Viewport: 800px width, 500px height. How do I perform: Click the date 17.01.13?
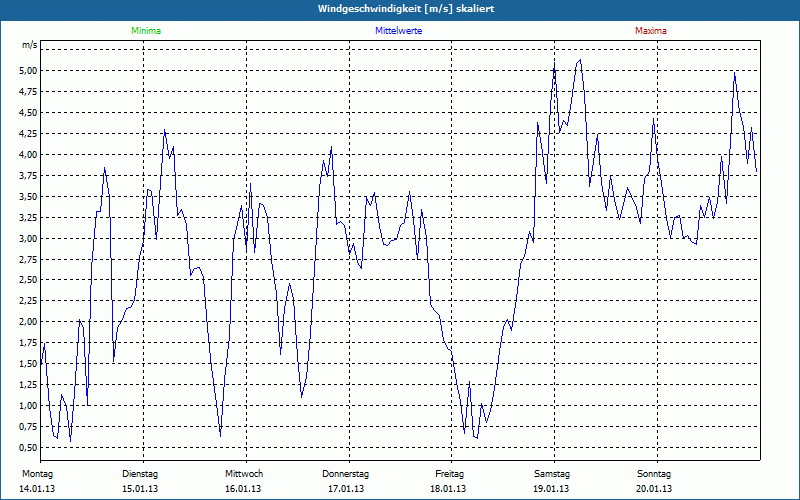(x=346, y=489)
